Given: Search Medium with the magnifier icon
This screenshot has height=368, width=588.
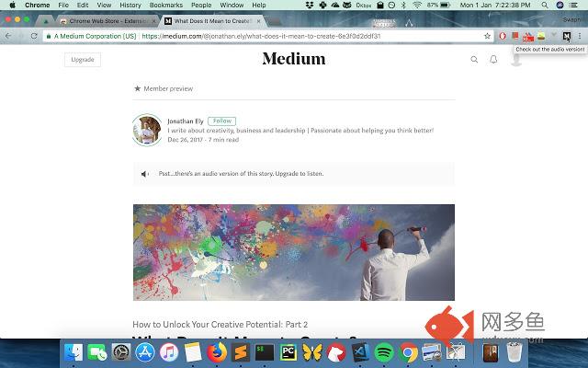Looking at the screenshot, I should pos(474,59).
